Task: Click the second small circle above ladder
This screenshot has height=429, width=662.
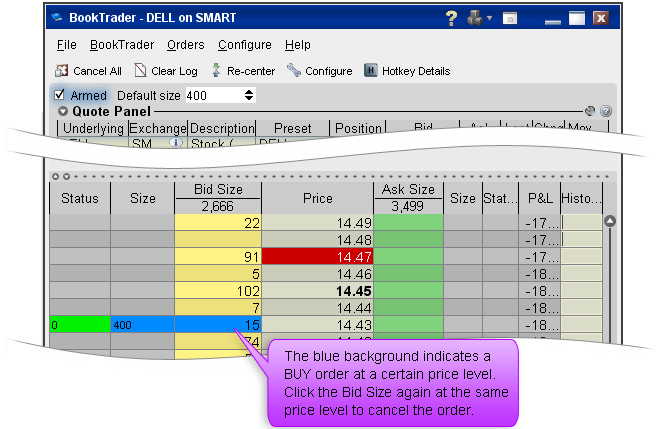Action: pos(66,176)
